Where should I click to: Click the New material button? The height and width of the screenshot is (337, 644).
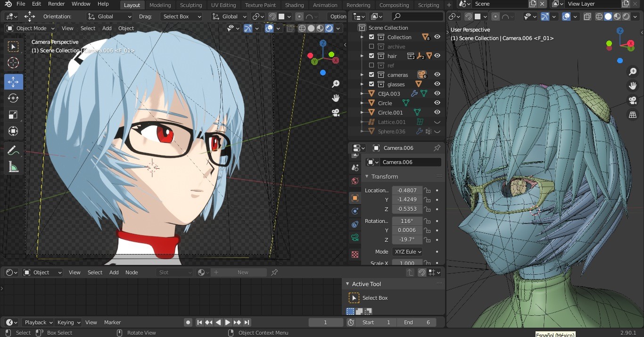239,272
